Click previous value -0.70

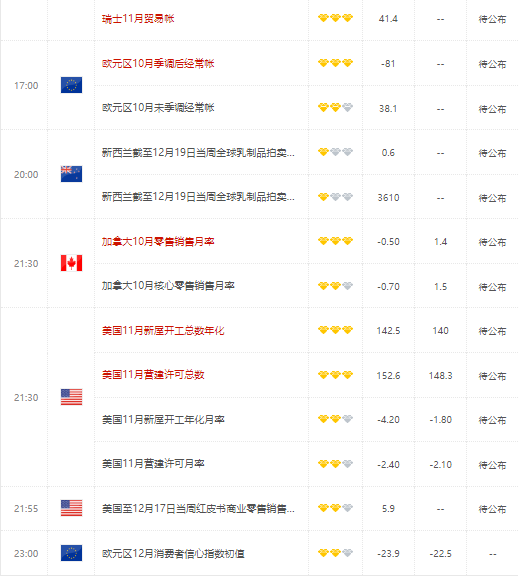click(388, 287)
